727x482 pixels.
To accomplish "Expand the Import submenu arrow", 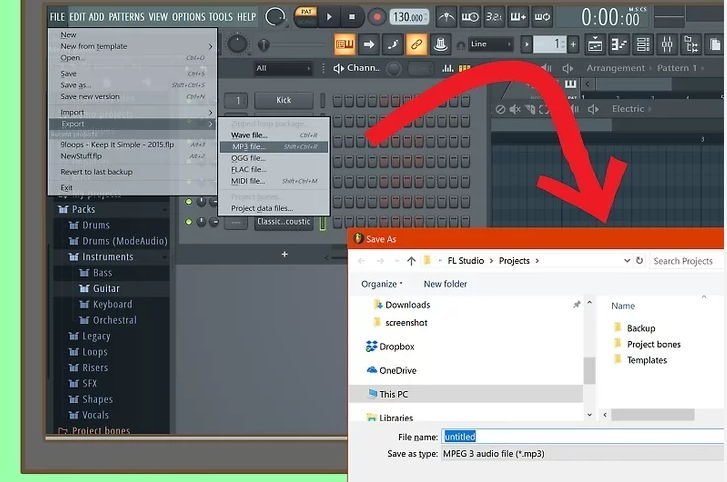I will [x=210, y=113].
